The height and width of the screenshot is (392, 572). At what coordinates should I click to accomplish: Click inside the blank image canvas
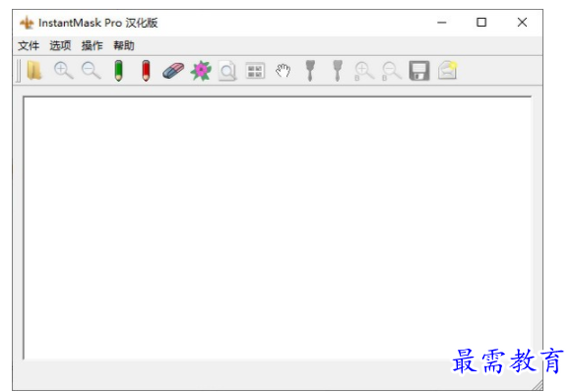[x=278, y=228]
